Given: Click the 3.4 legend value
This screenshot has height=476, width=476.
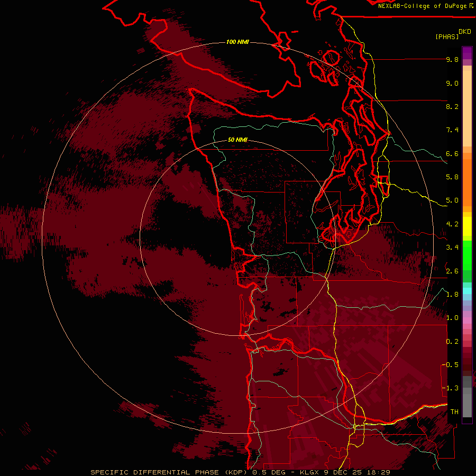Looking at the screenshot, I should [x=452, y=248].
